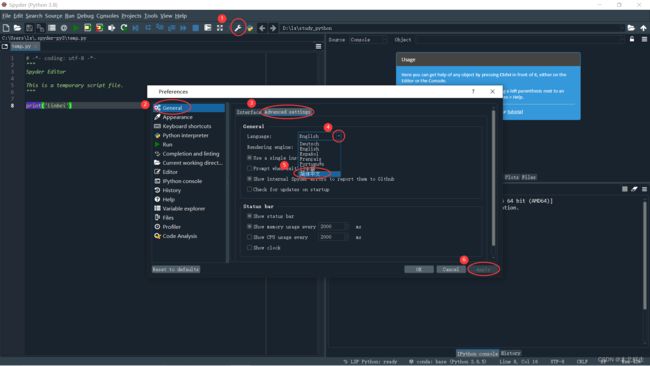Enable Check for updates on startup
This screenshot has width=650, height=366.
(x=249, y=189)
